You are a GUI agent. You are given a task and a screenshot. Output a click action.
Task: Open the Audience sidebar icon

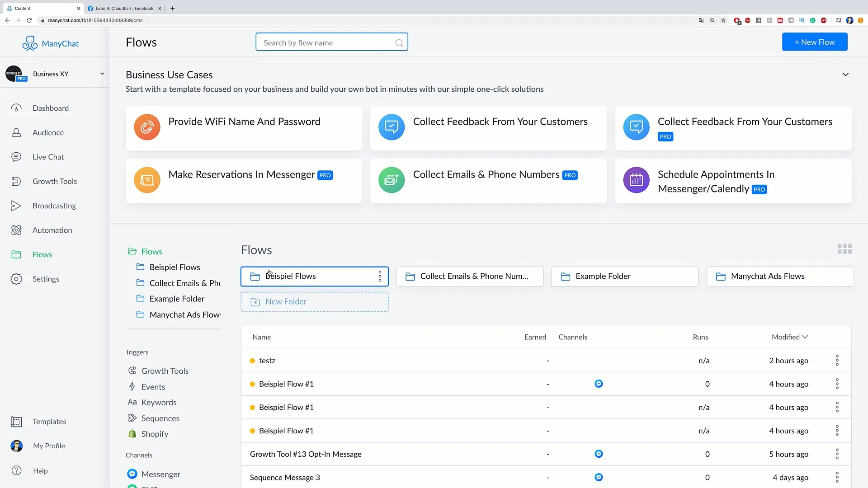point(16,132)
